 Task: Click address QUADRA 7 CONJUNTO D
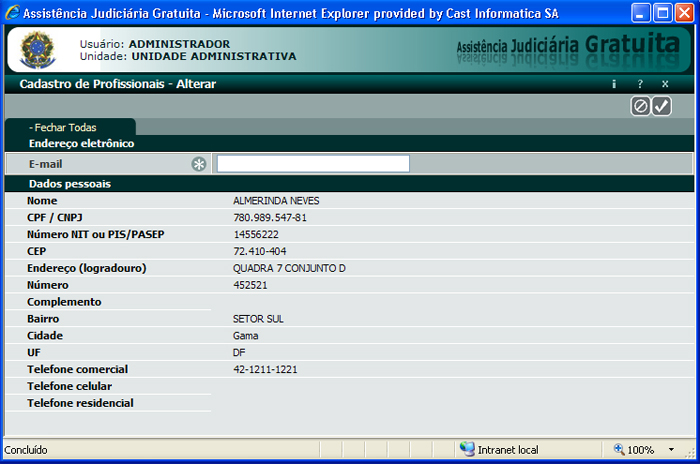pos(289,268)
